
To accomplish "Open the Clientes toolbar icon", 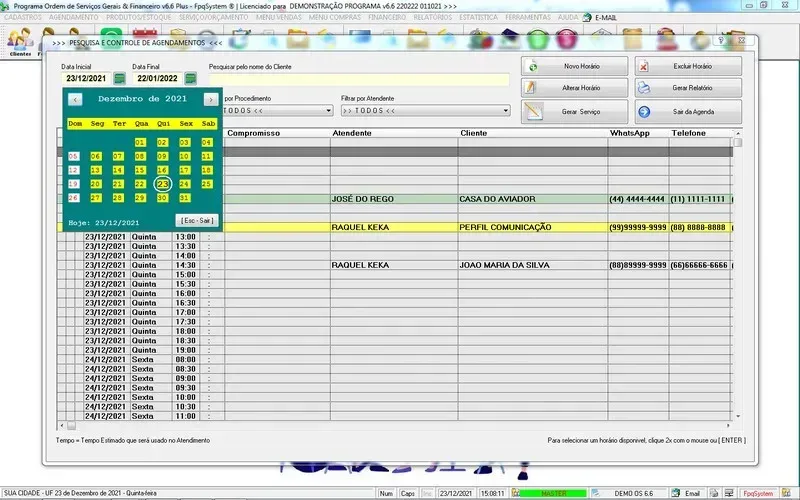I will coord(20,40).
